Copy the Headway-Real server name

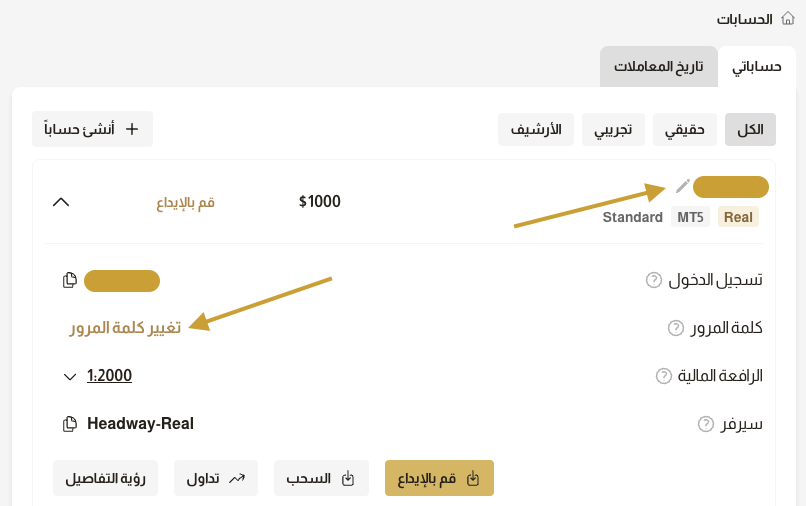point(70,424)
